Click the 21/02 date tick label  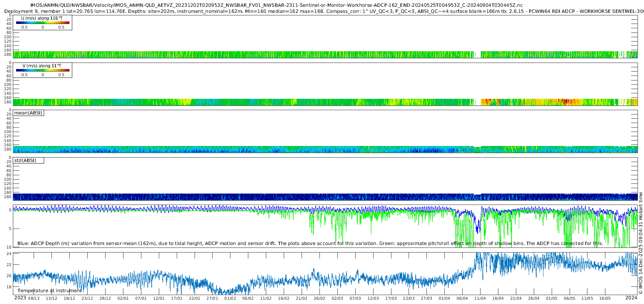click(x=302, y=298)
